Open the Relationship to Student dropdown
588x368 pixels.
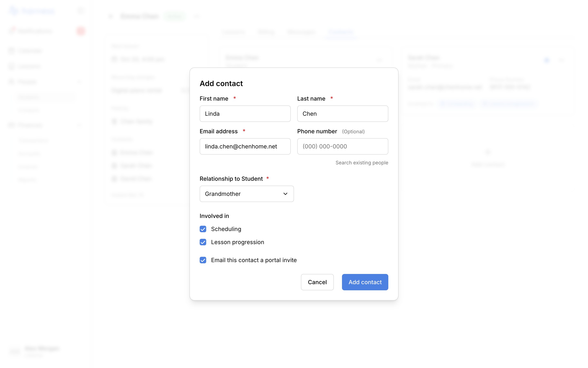pos(247,194)
